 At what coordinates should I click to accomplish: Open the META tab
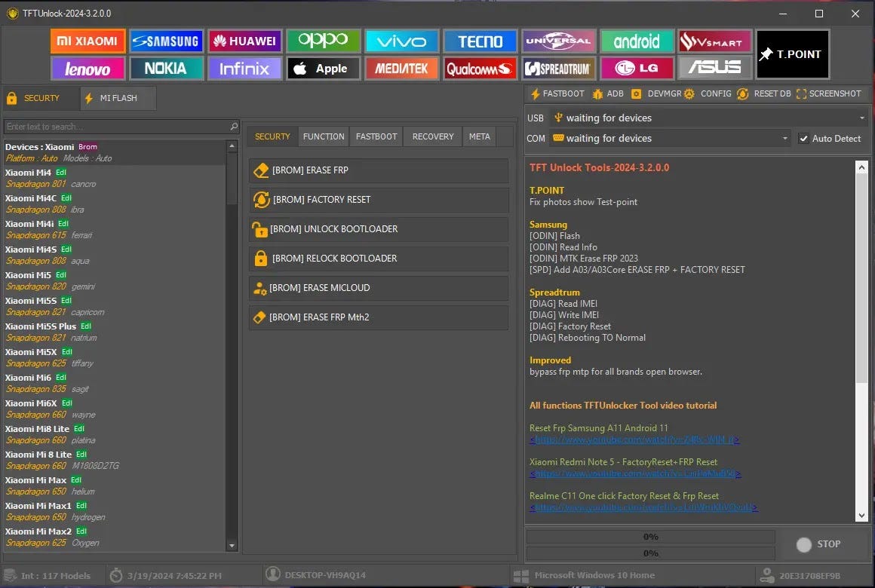(479, 136)
